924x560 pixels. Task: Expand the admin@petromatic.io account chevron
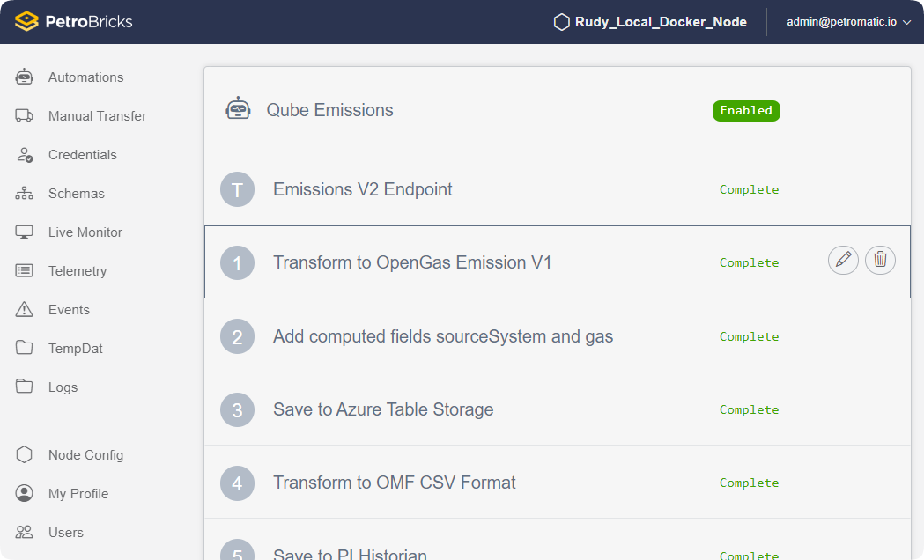(x=907, y=22)
